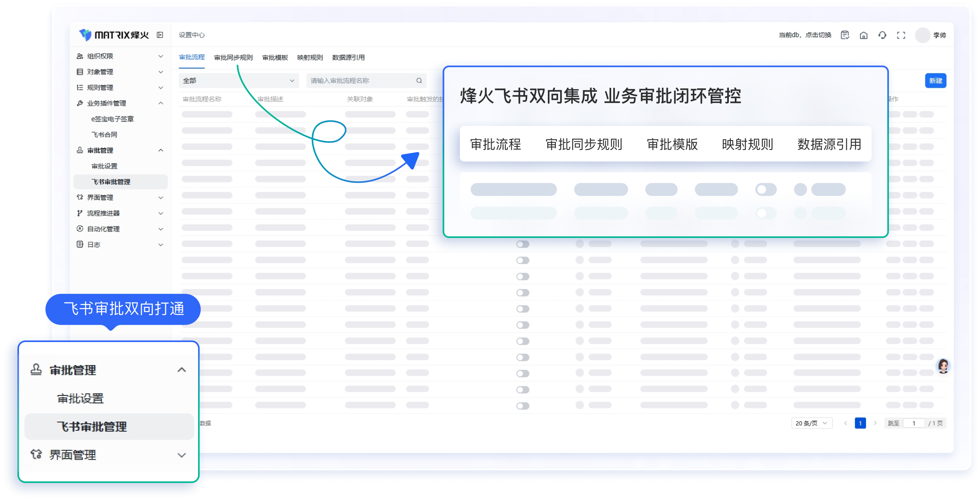Open the floating assistant avatar

[943, 366]
